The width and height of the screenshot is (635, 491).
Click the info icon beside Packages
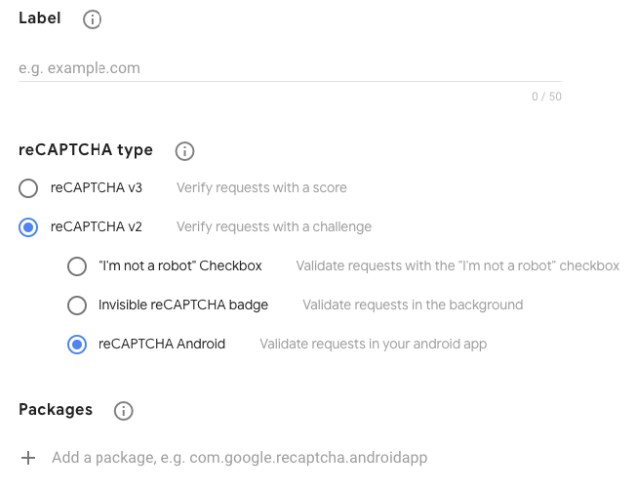[x=124, y=410]
